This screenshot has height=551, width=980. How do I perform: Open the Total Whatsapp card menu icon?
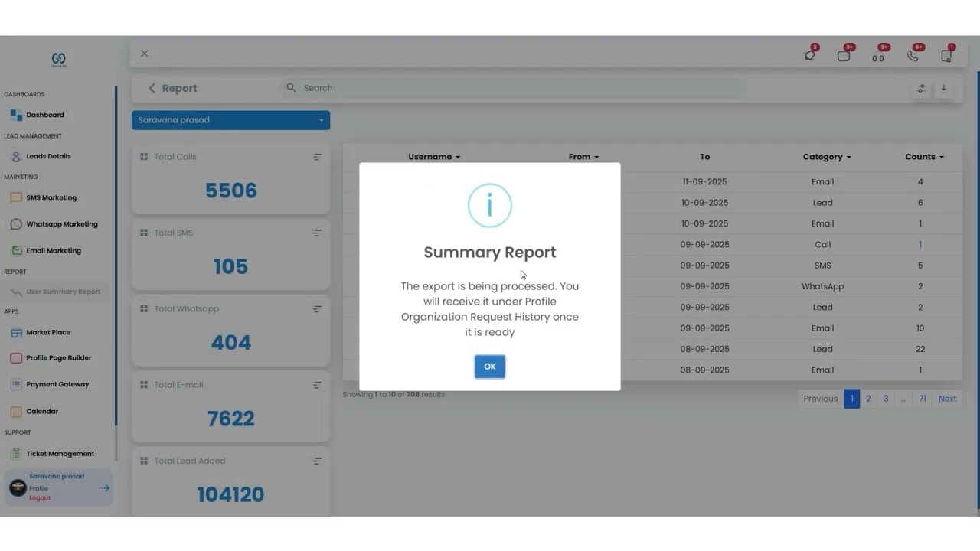317,309
